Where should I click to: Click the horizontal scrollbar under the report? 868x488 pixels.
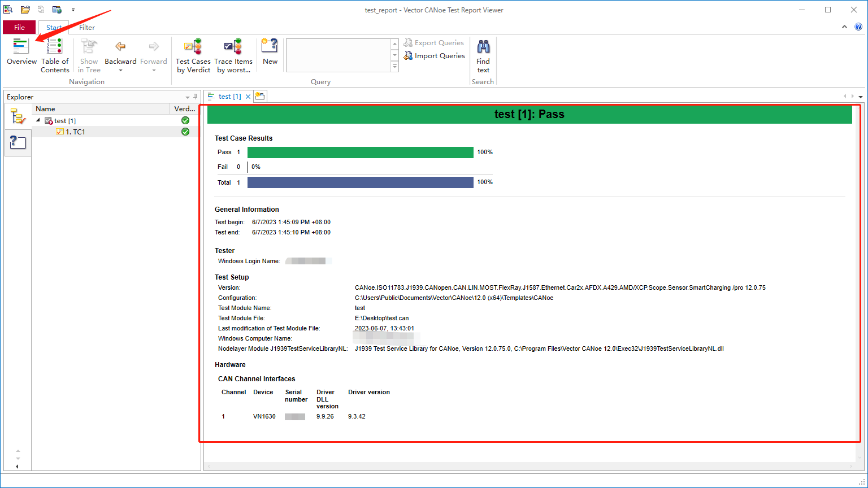[x=530, y=467]
